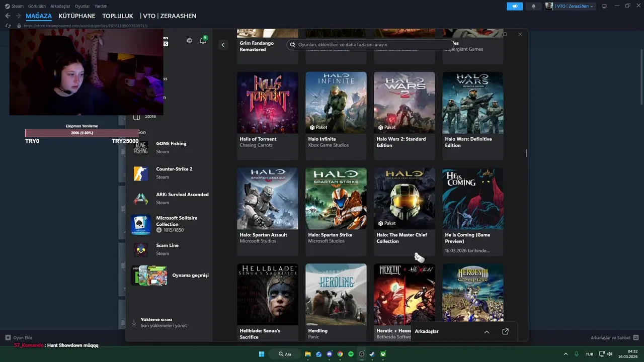Click the Xbox app remote play icon
The height and width of the screenshot is (362, 644).
pyautogui.click(x=189, y=41)
